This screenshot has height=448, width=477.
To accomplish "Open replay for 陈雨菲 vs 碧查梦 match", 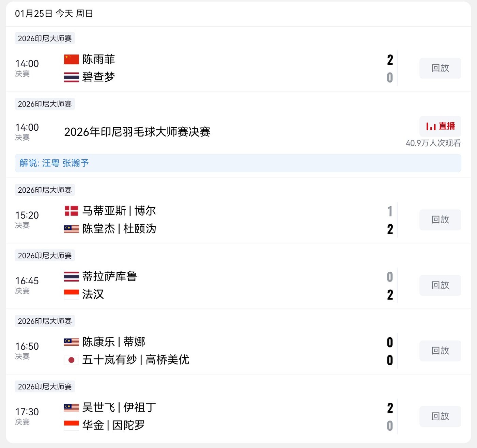I will (x=440, y=68).
